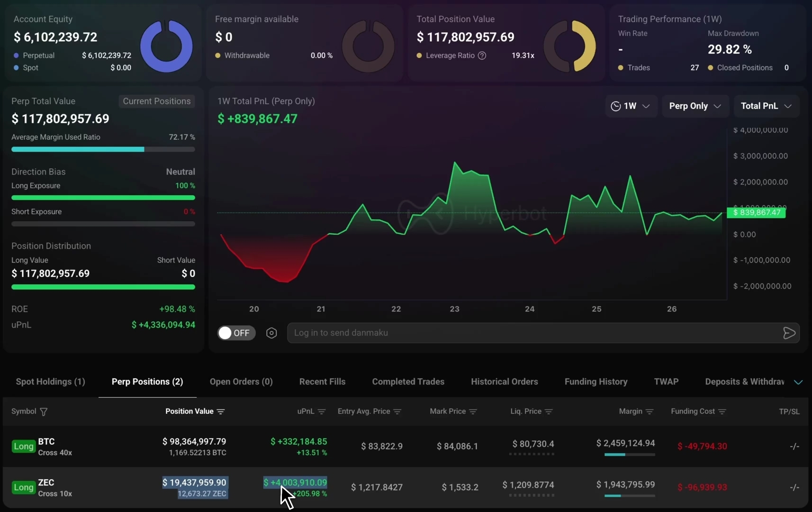
Task: Click the Symbol filter funnel icon
Action: click(44, 411)
